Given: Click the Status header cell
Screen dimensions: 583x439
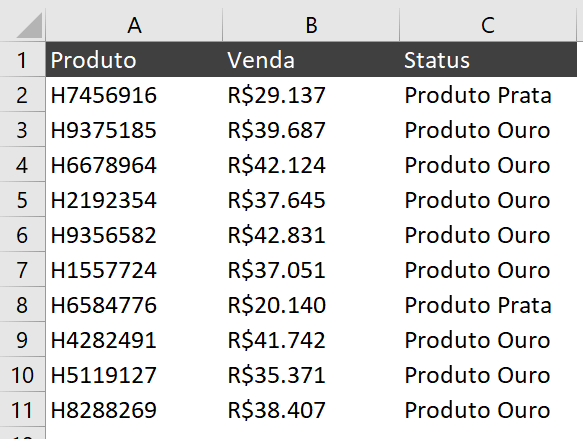Looking at the screenshot, I should 488,60.
